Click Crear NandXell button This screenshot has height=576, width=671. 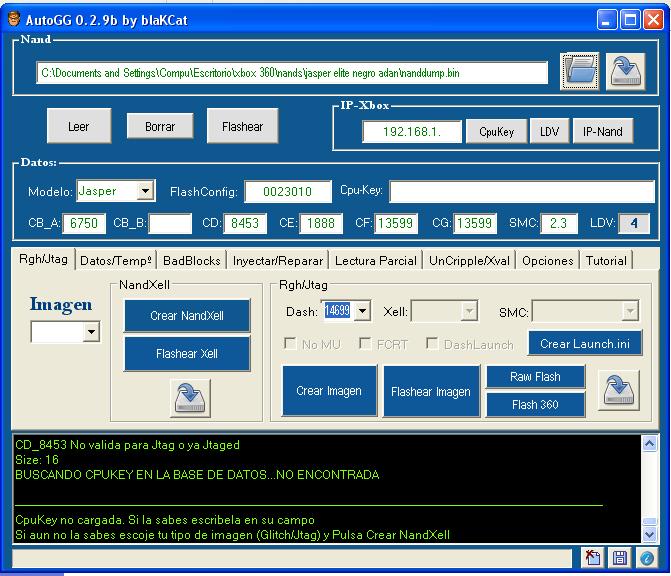[187, 315]
